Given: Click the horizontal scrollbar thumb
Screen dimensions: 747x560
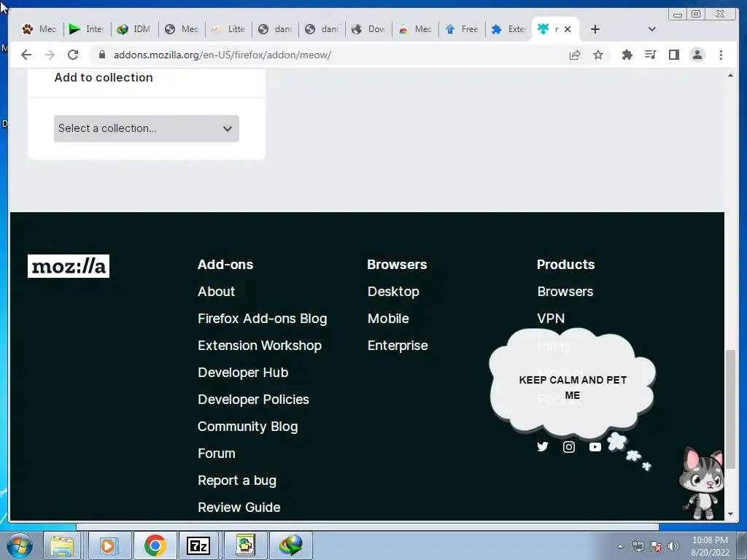Looking at the screenshot, I should point(368,526).
